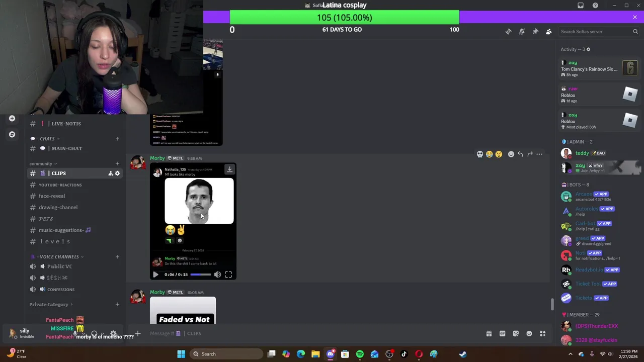Create channel in VOICE CHANNELS category
644x362 pixels.
click(117, 257)
